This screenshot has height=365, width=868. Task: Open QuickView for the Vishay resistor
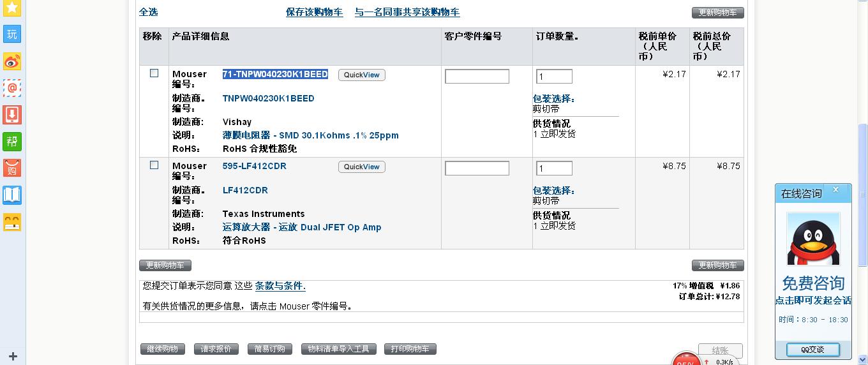tap(362, 75)
